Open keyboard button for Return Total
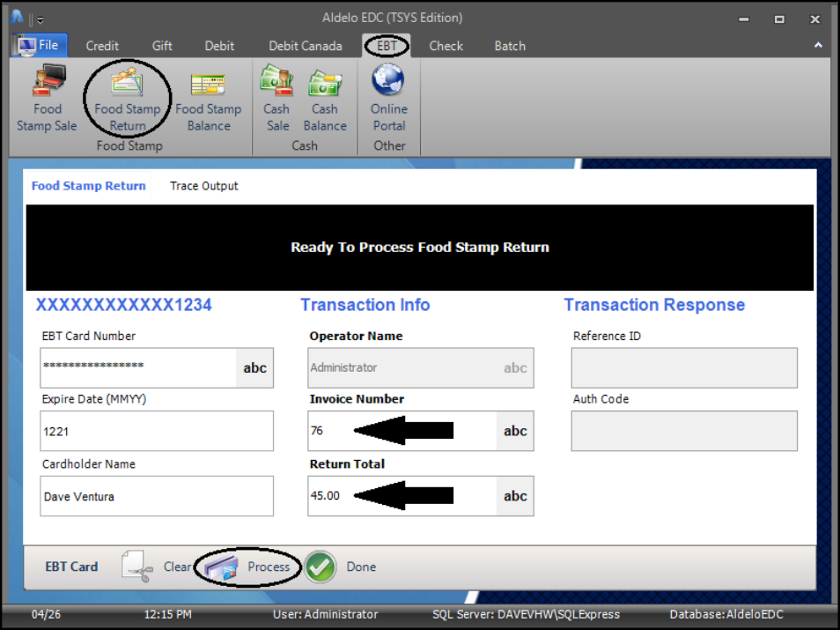 coord(515,496)
